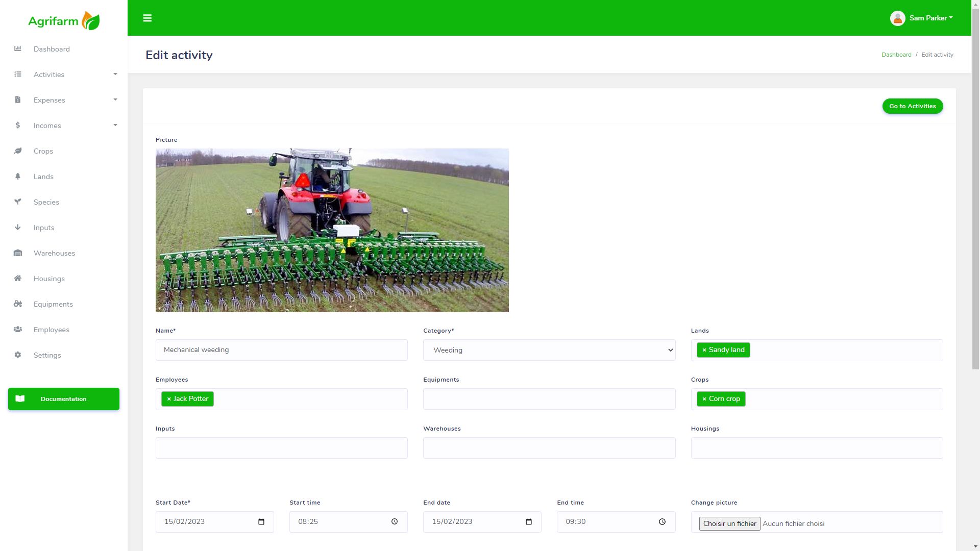Open the Category dropdown showing Weeding
This screenshot has width=980, height=551.
pyautogui.click(x=549, y=350)
